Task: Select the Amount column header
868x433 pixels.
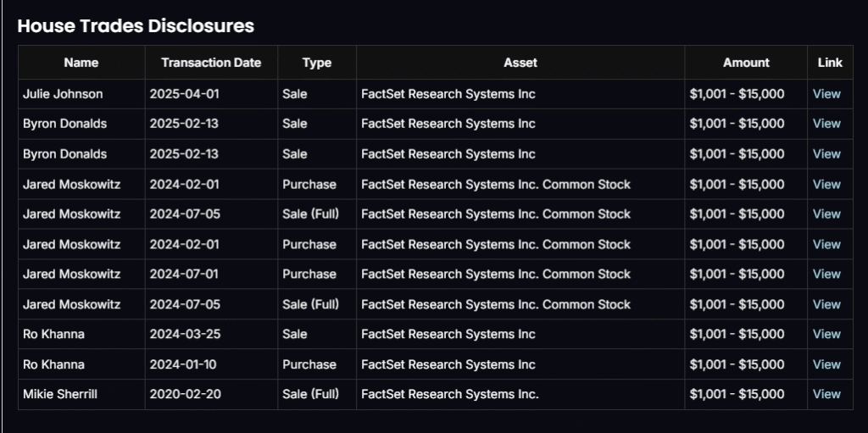Action: [746, 63]
